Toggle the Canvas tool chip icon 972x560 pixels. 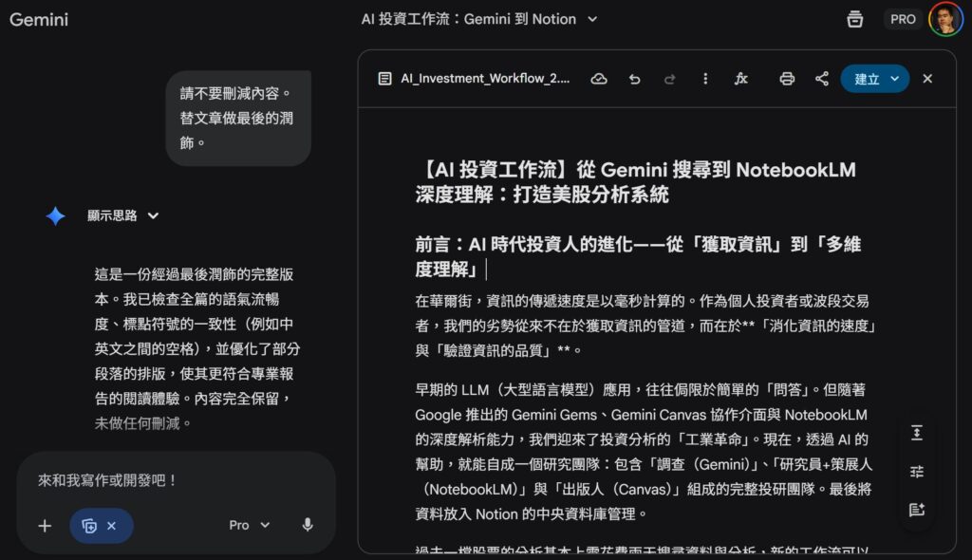coord(89,526)
